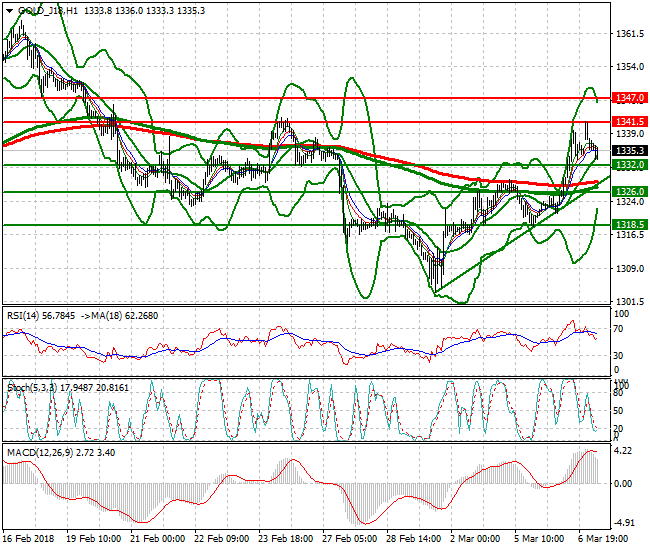Click the MACD scale value 4.22
Viewport: 650px width, 550px height.
tap(623, 451)
